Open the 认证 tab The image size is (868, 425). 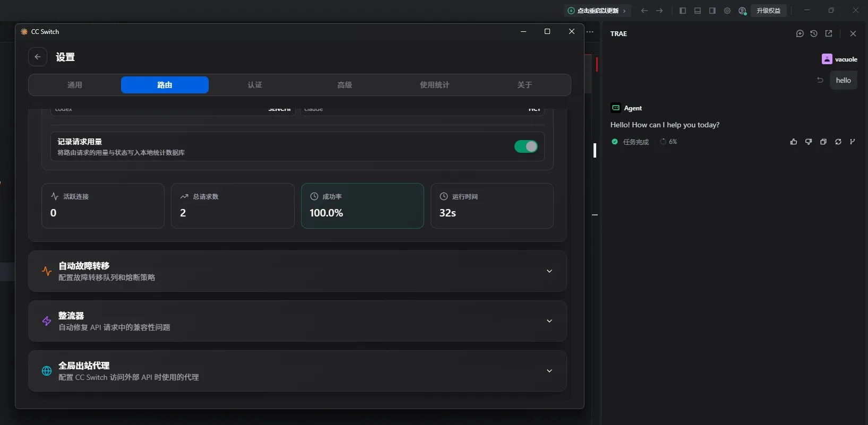click(x=255, y=85)
